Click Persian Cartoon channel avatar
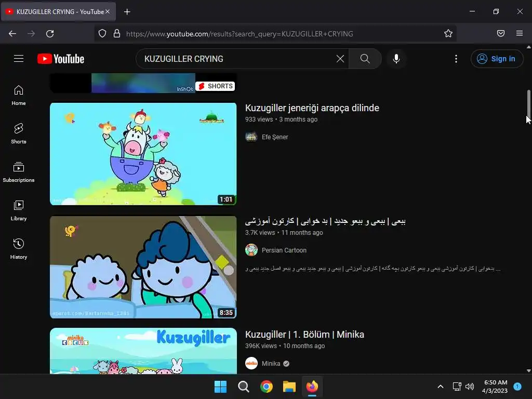532x399 pixels. click(x=251, y=250)
